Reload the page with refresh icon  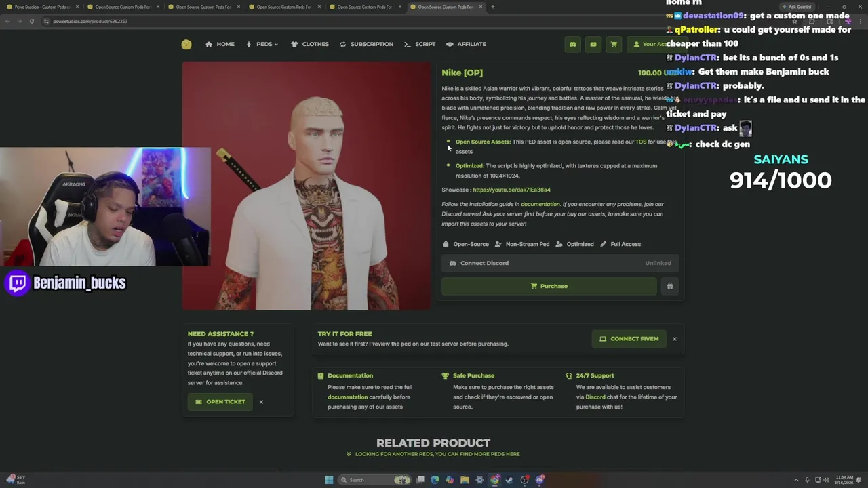click(31, 21)
